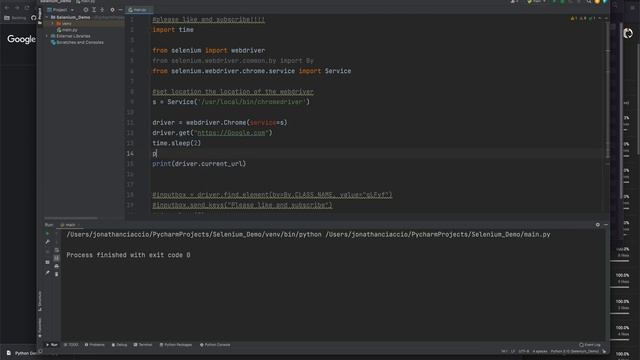Open the Debug tool window
The image size is (640, 360).
point(120,345)
